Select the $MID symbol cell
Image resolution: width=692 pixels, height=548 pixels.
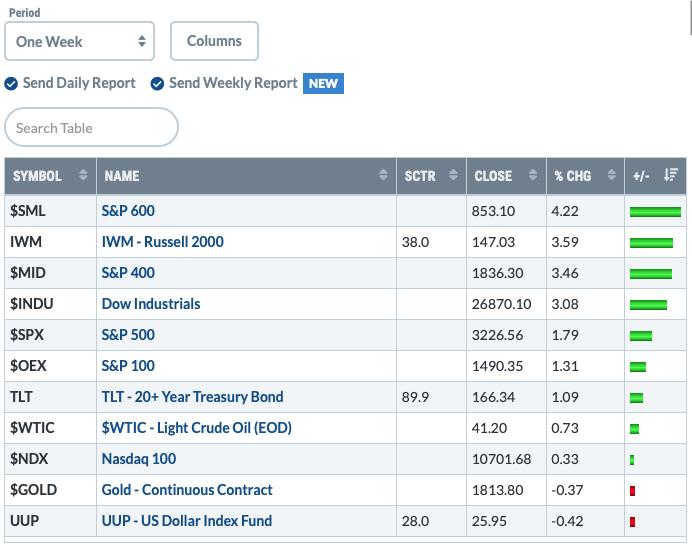point(50,273)
